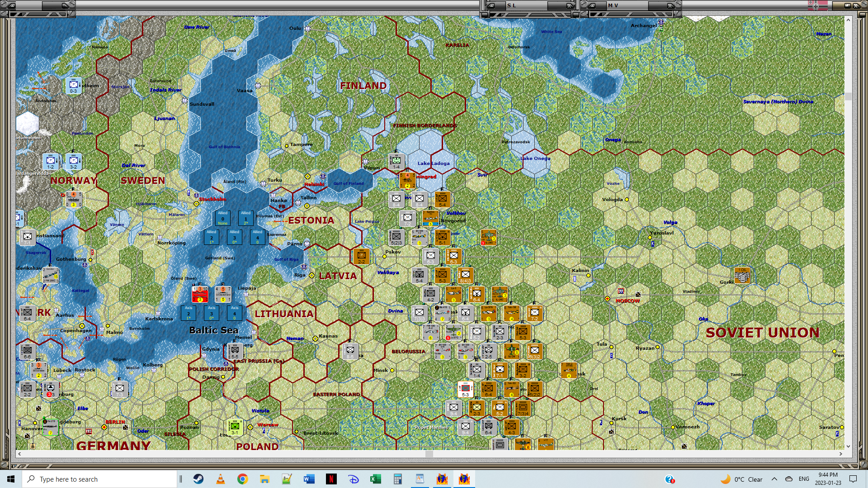The width and height of the screenshot is (868, 488).
Task: Select the 0-3 unit at Trondheim
Action: (x=73, y=85)
